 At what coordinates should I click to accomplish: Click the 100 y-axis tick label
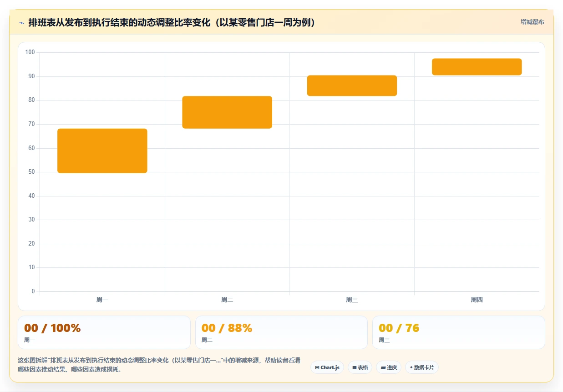click(x=30, y=52)
